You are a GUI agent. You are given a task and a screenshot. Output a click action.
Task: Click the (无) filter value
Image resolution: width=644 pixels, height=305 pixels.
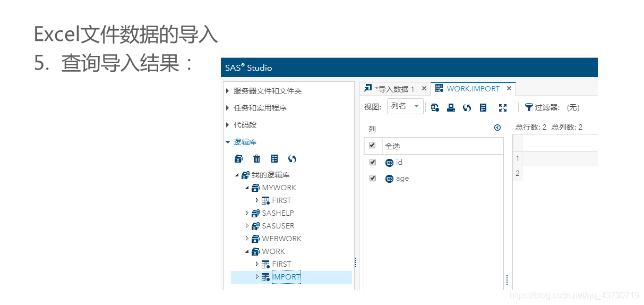click(573, 107)
